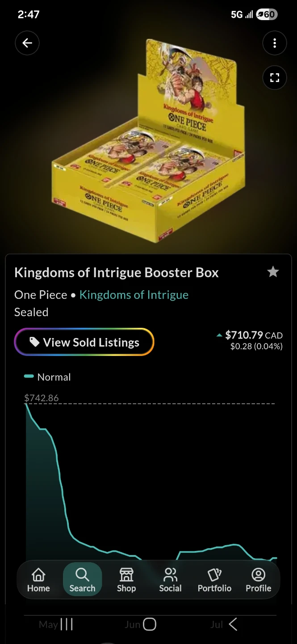Viewport: 297px width, 644px height.
Task: Expand product image to fullscreen
Action: (274, 78)
